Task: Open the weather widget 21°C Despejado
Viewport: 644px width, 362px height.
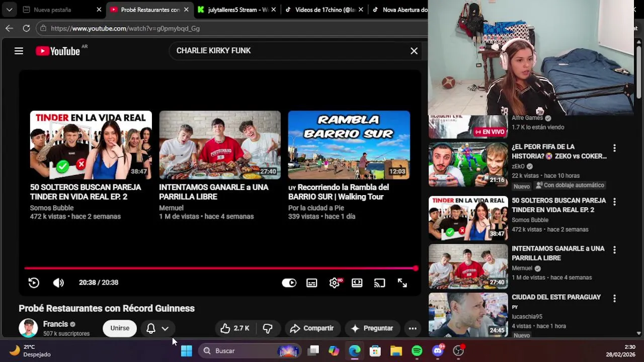Action: (x=30, y=350)
